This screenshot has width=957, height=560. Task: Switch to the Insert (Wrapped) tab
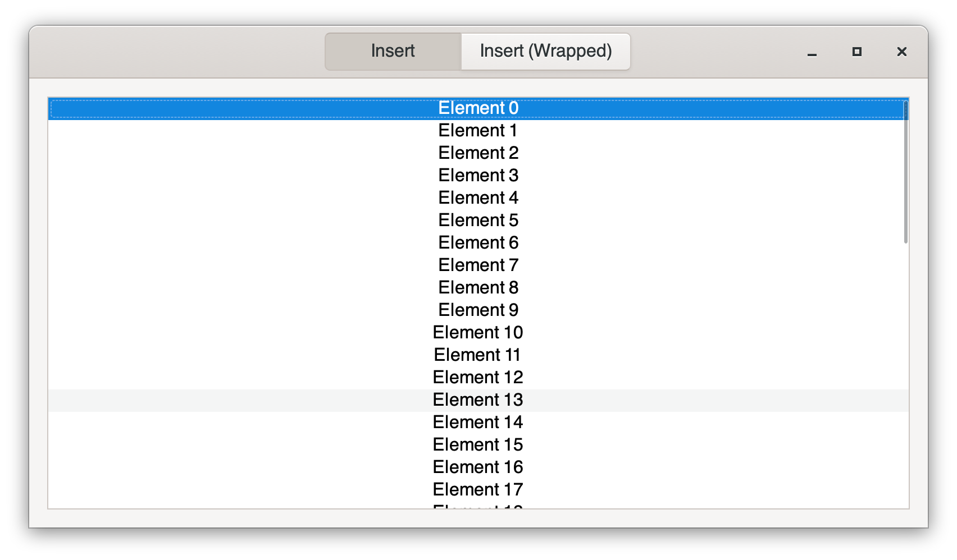tap(545, 51)
